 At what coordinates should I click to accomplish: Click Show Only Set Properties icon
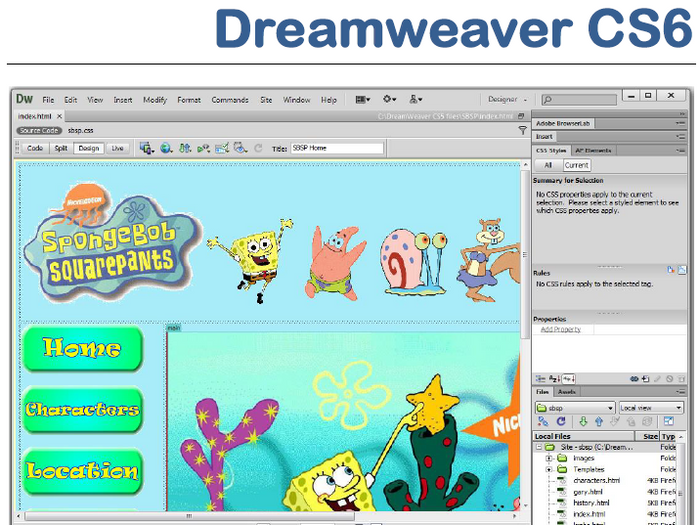(x=569, y=379)
